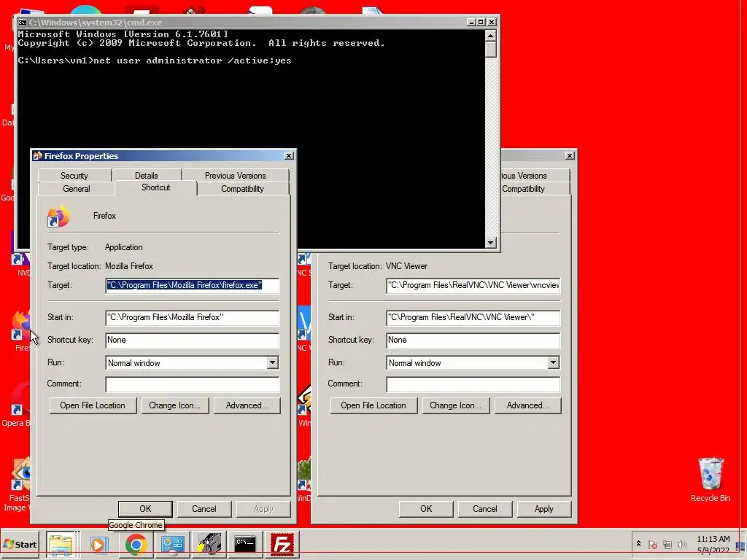Click Change Icon in Firefox Properties
The height and width of the screenshot is (560, 747).
click(175, 405)
